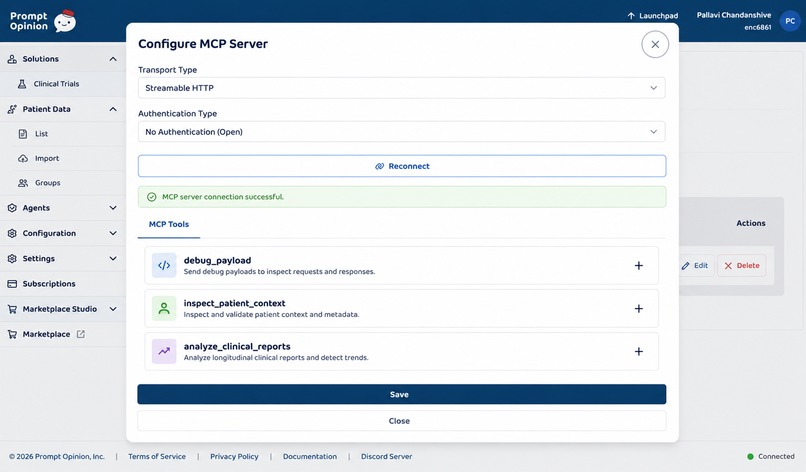This screenshot has width=806, height=472.
Task: Open Documentation footer link
Action: coord(310,457)
